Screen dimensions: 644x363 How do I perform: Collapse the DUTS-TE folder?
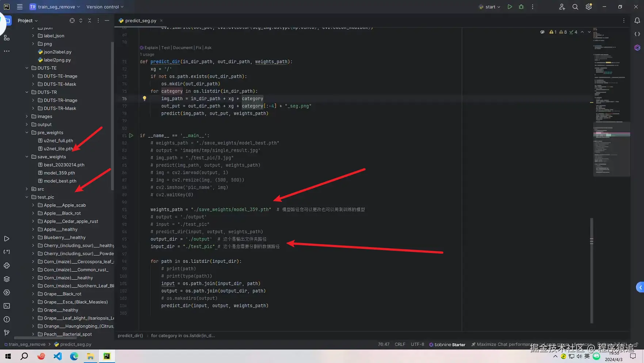click(x=27, y=68)
